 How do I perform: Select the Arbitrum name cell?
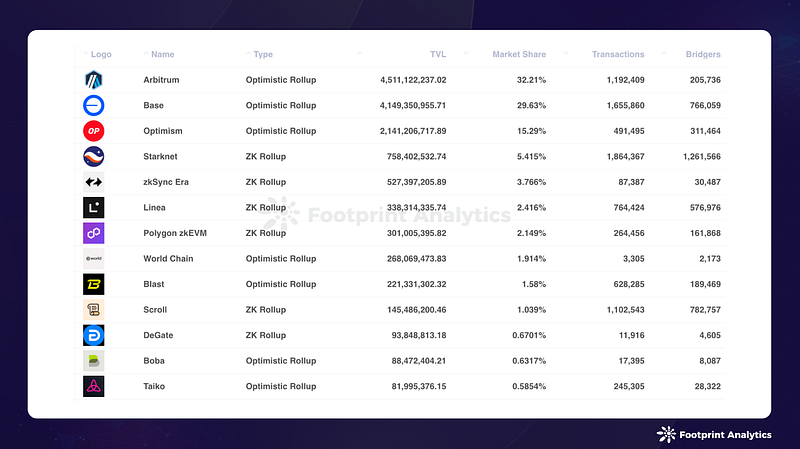[161, 80]
